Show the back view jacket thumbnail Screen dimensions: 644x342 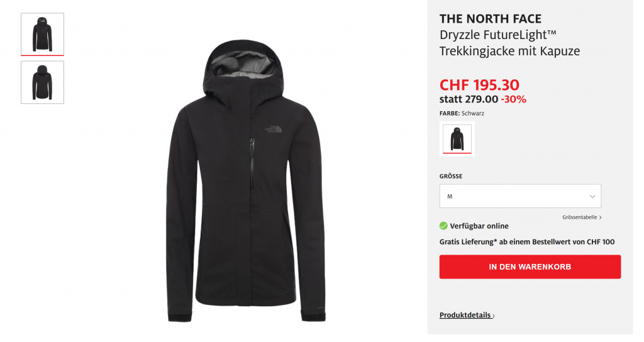tap(42, 82)
